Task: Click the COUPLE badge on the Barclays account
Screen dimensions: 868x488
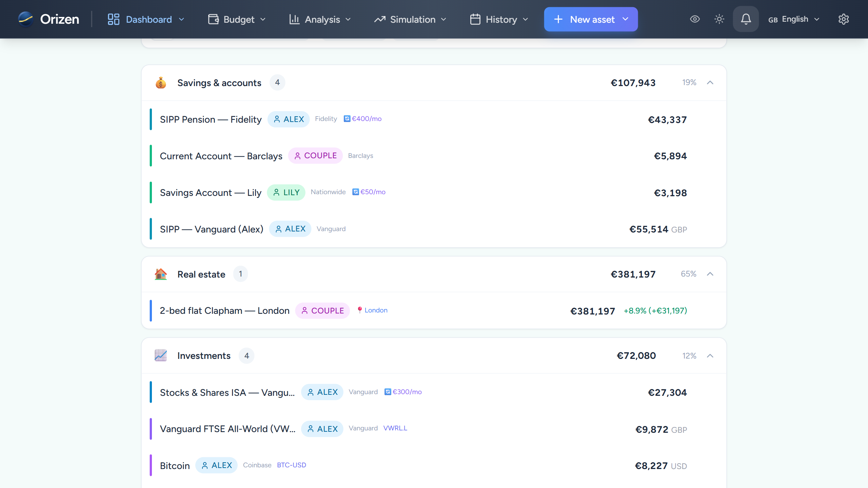Action: coord(315,156)
